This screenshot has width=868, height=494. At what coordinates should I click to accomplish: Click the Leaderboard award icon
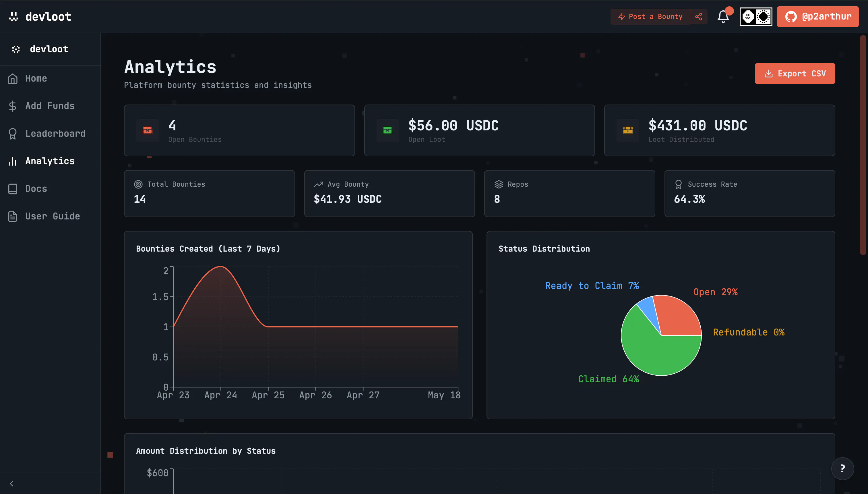point(13,134)
